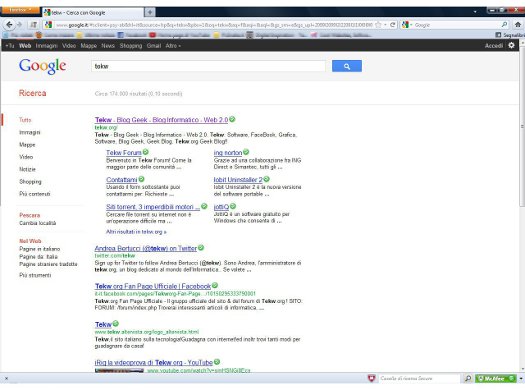Screen dimensions: 525x390
Task: Select Mappe in the Google top bar
Action: tap(89, 46)
